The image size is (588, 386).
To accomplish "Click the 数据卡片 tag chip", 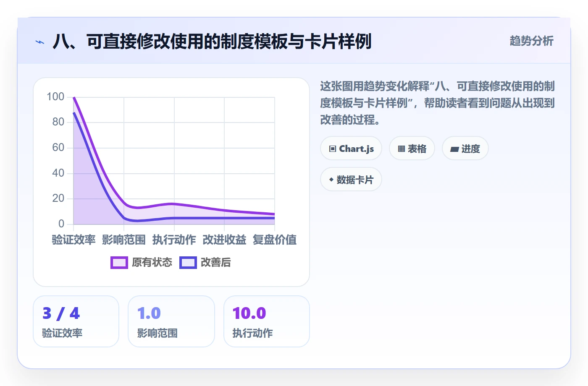I will (351, 180).
